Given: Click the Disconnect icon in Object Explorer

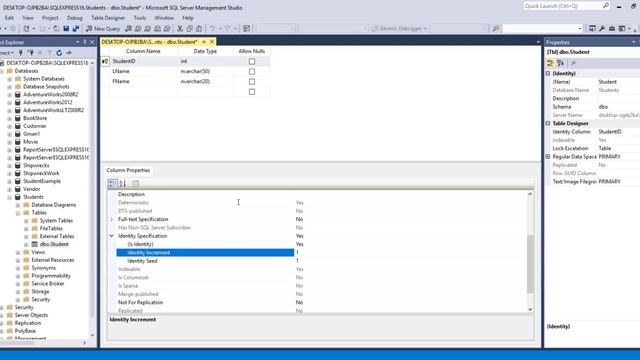Looking at the screenshot, I should pyautogui.click(x=31, y=53).
